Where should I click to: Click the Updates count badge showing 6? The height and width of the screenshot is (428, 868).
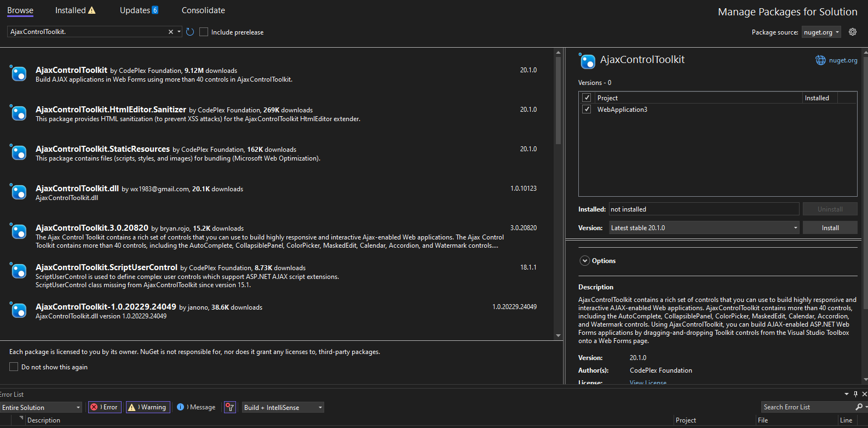pyautogui.click(x=155, y=10)
